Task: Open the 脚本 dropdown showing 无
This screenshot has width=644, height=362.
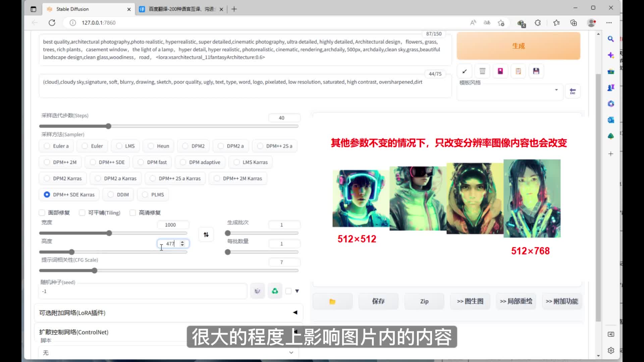Action: [x=168, y=353]
